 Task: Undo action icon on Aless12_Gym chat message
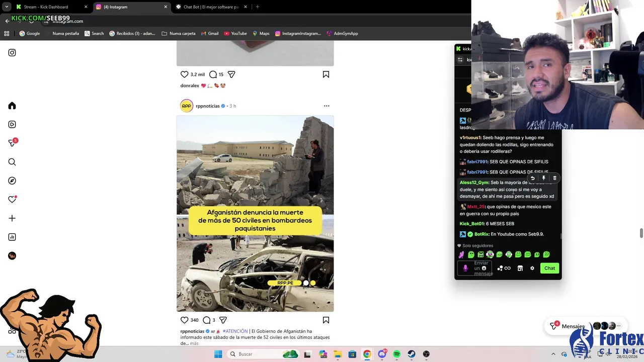coord(532,178)
